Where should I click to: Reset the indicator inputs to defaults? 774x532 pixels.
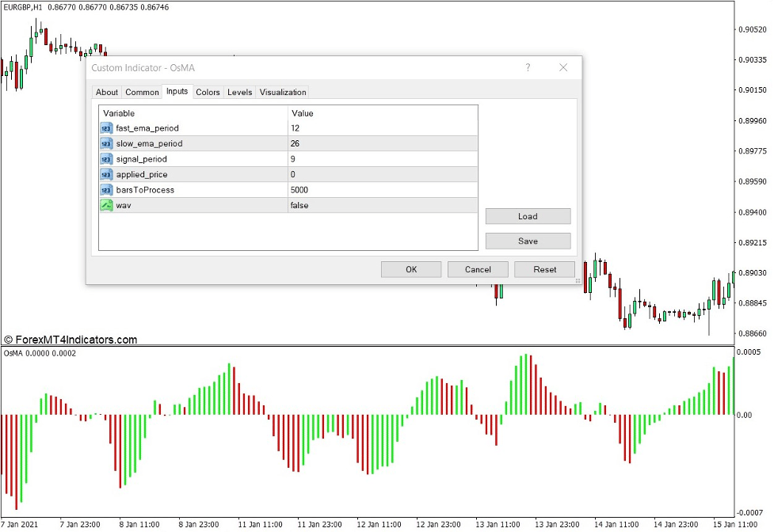point(544,269)
